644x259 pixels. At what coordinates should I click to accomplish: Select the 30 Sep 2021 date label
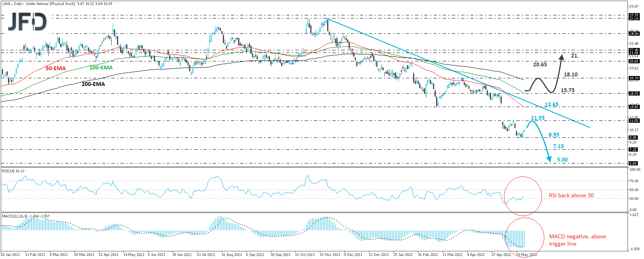(x=280, y=254)
